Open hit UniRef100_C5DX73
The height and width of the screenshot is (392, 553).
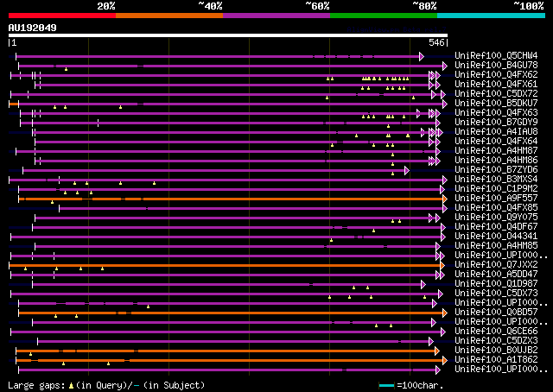[496, 294]
